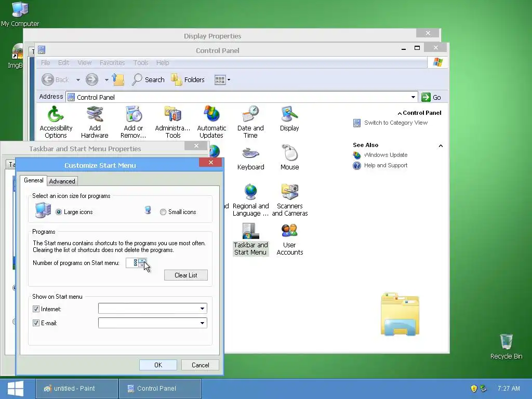
Task: Click the Forward arrow in toolbar
Action: 91,79
